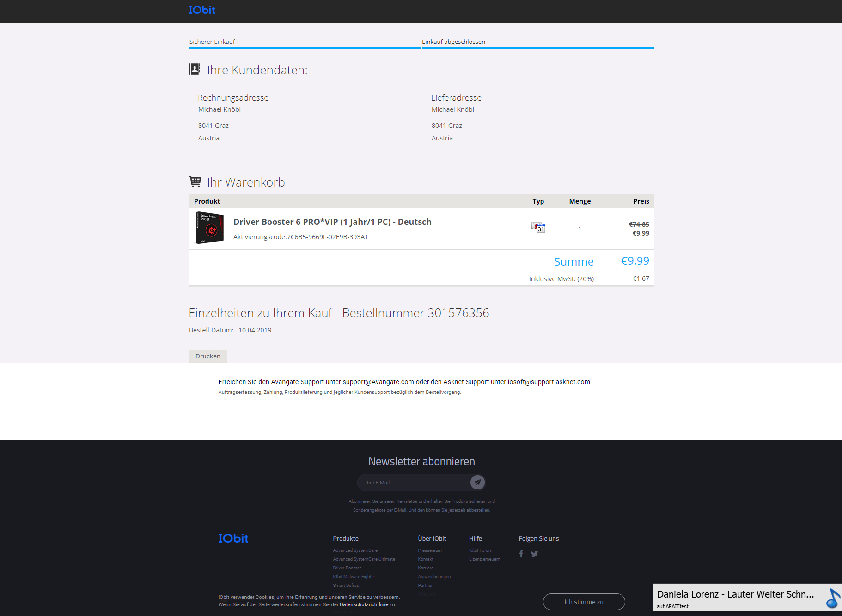The width and height of the screenshot is (842, 616).
Task: Open Advanced SystemCare footer link
Action: pyautogui.click(x=355, y=550)
